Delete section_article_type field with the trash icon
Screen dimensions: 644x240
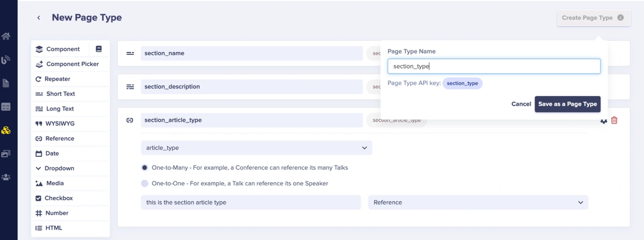pyautogui.click(x=614, y=120)
